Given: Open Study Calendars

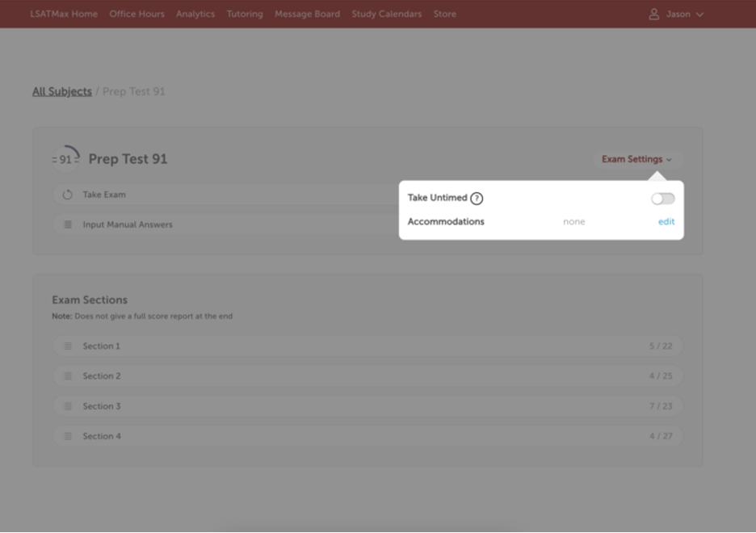Looking at the screenshot, I should (x=387, y=14).
